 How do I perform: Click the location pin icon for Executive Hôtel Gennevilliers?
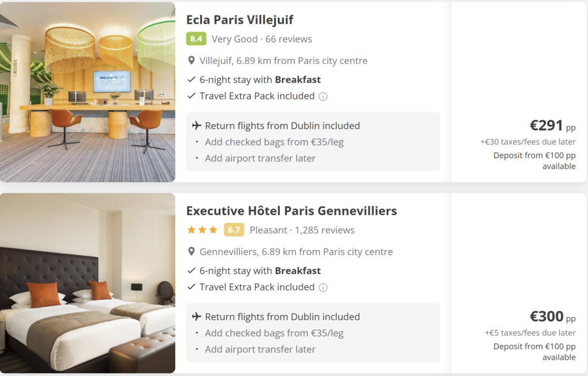tap(190, 252)
